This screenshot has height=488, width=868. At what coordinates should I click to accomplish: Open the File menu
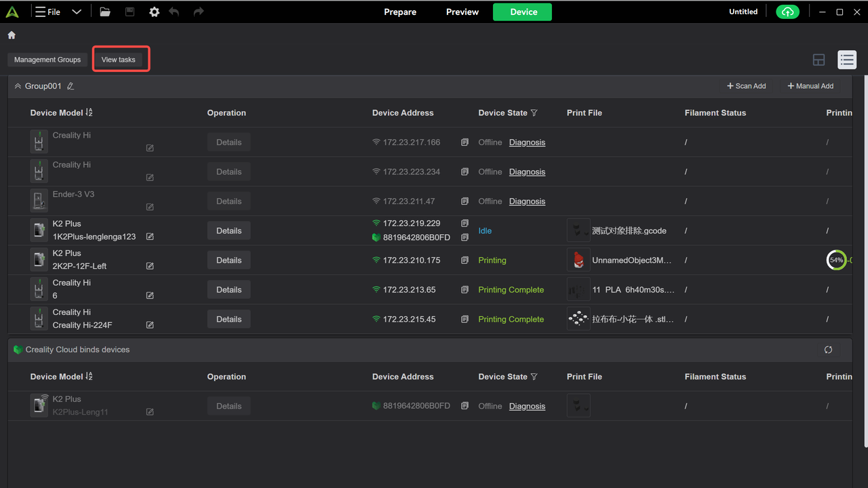pyautogui.click(x=48, y=12)
